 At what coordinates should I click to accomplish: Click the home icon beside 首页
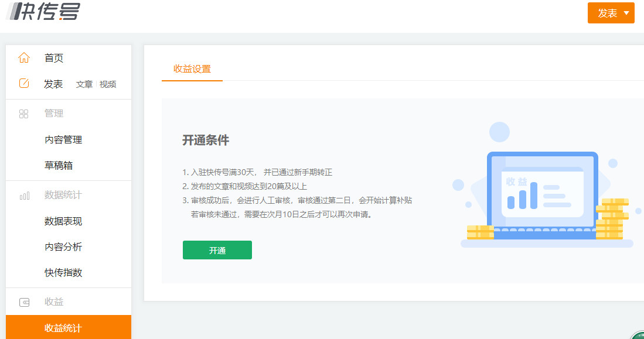[x=24, y=58]
